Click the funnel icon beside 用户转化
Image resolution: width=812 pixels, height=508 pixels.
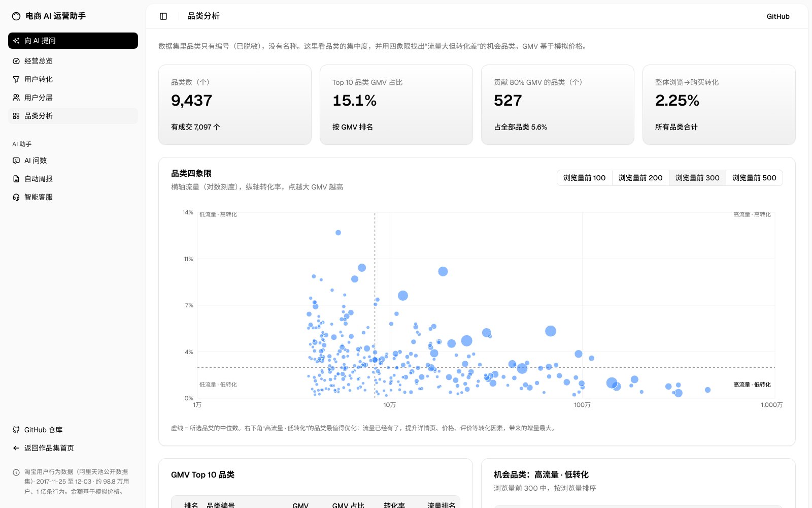[x=16, y=79]
